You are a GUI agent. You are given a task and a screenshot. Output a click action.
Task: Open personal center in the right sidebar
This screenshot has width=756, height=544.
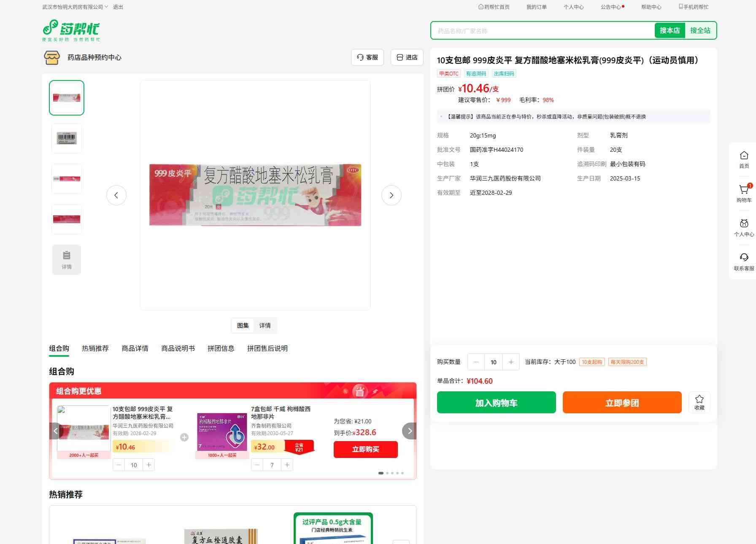[x=744, y=227]
